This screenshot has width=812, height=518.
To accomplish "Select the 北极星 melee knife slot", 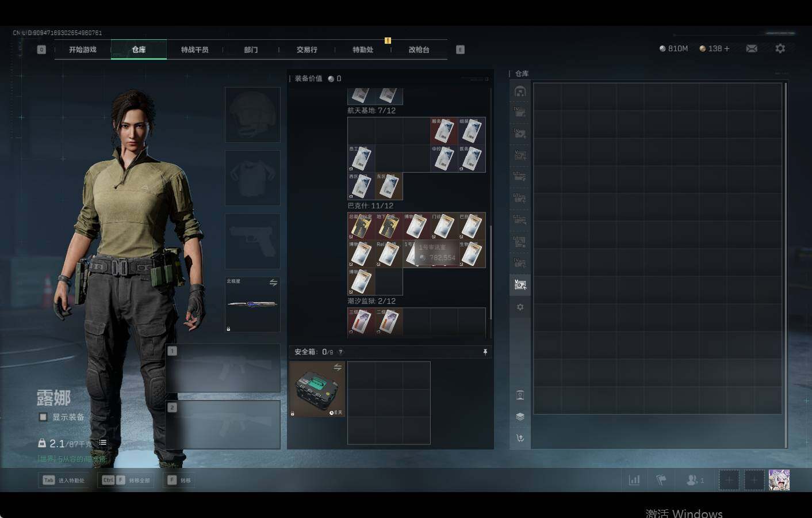I will [252, 304].
